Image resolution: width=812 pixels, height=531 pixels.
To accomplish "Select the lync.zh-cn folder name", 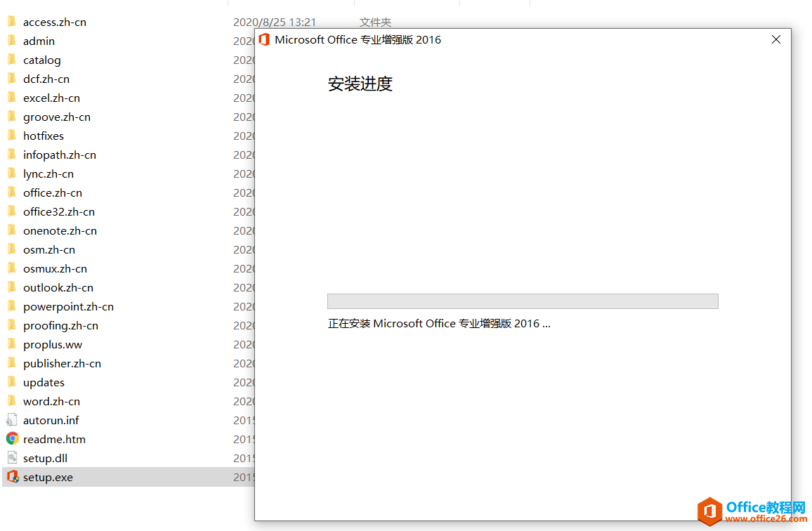I will click(48, 174).
